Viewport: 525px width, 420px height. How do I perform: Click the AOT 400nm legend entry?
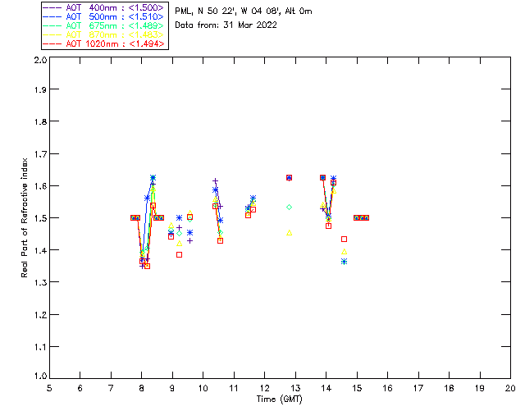[103, 7]
